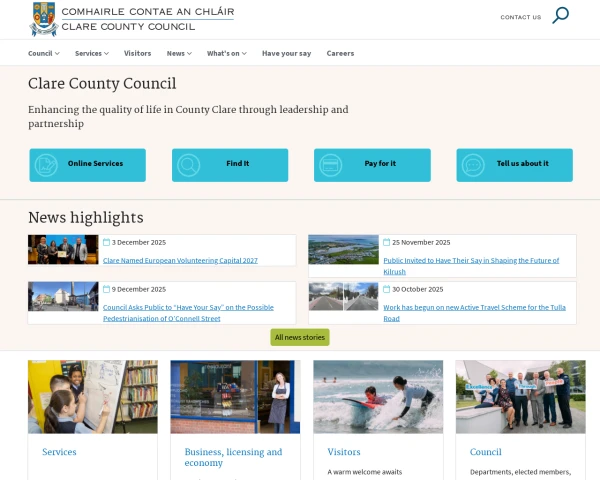This screenshot has height=480, width=600.
Task: Click the Pay for it button
Action: (x=372, y=165)
